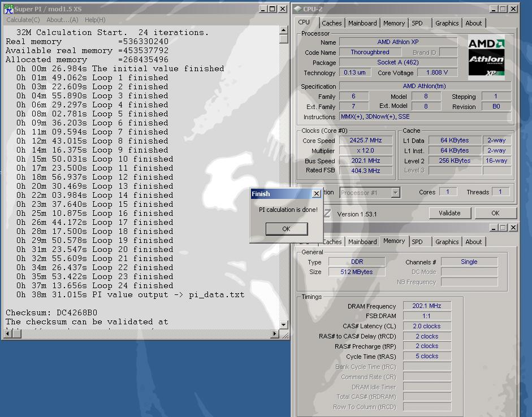Click the Instructions field 'MMX(+), 3DNow!(+), SSE'
The image size is (532, 417).
(x=426, y=116)
